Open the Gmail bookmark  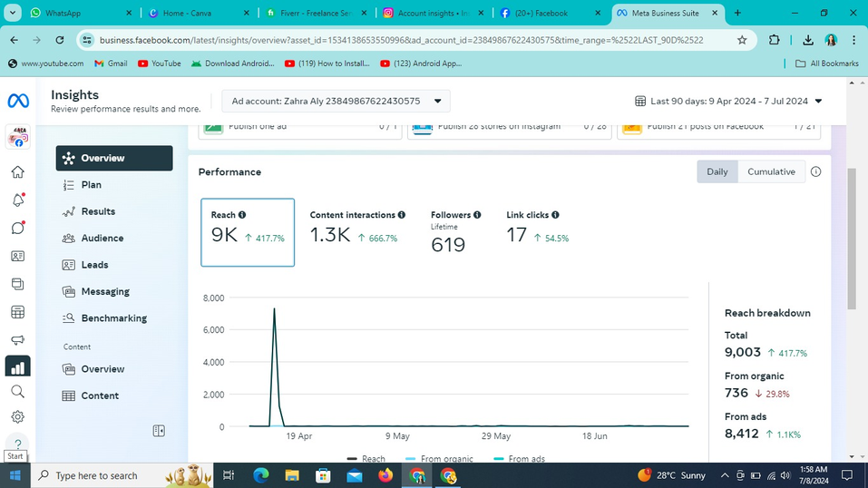point(111,63)
